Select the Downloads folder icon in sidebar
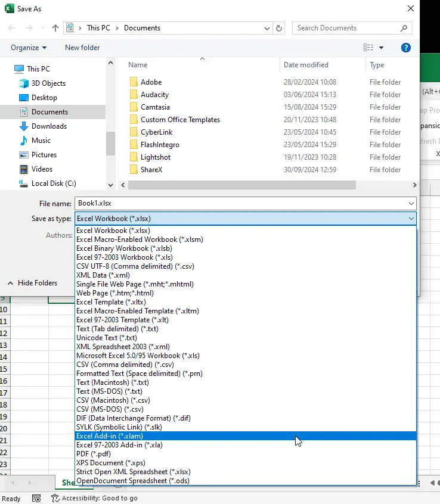 (x=24, y=126)
